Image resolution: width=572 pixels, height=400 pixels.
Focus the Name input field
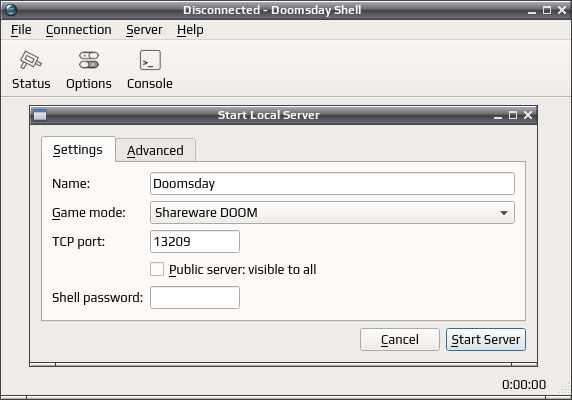coord(332,184)
